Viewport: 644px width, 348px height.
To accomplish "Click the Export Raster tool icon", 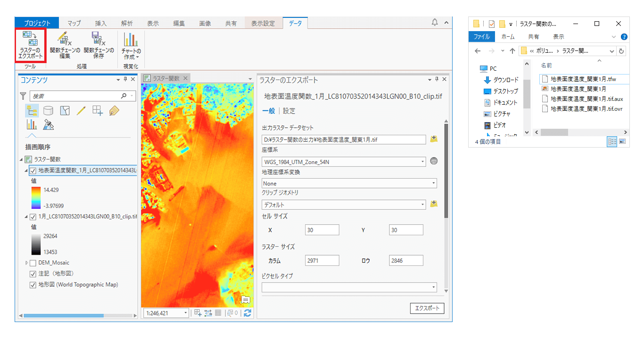I will pyautogui.click(x=30, y=45).
